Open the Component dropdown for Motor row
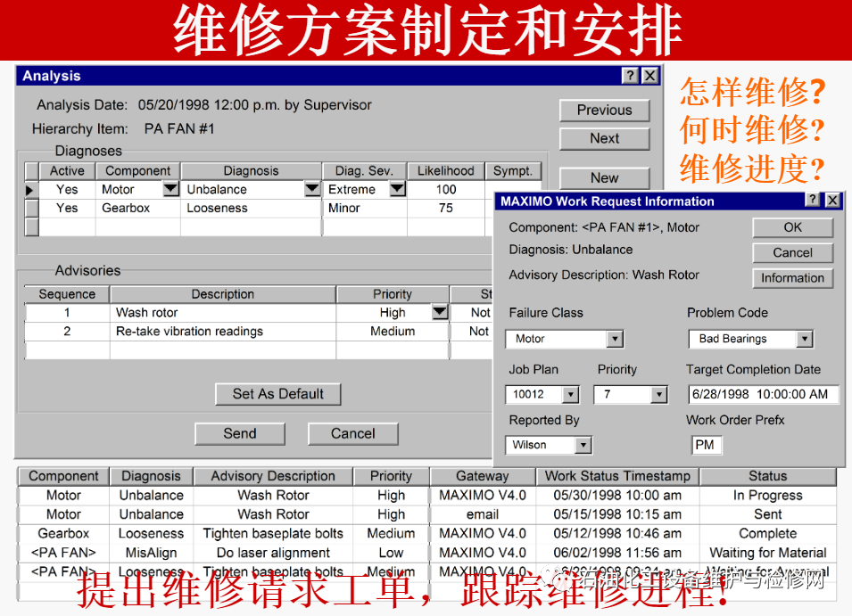 (x=170, y=190)
